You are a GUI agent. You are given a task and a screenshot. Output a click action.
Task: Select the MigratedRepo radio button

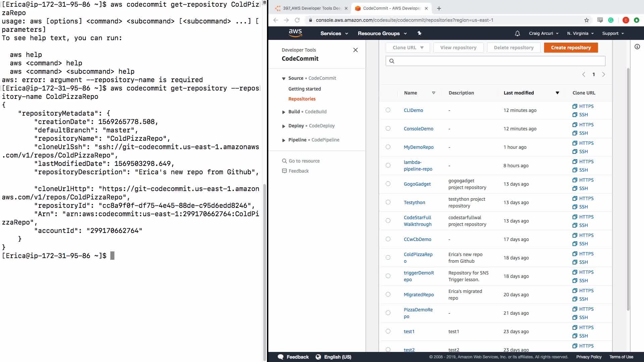[388, 294]
